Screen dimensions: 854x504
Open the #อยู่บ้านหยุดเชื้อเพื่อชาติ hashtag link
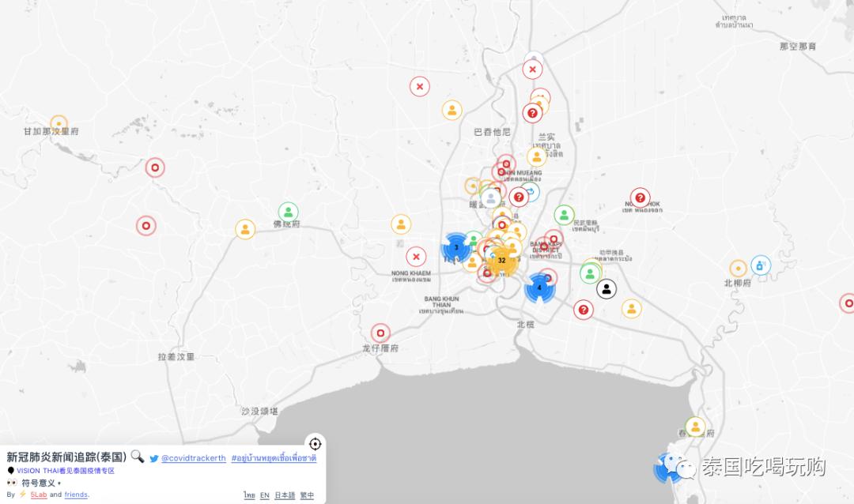click(274, 458)
